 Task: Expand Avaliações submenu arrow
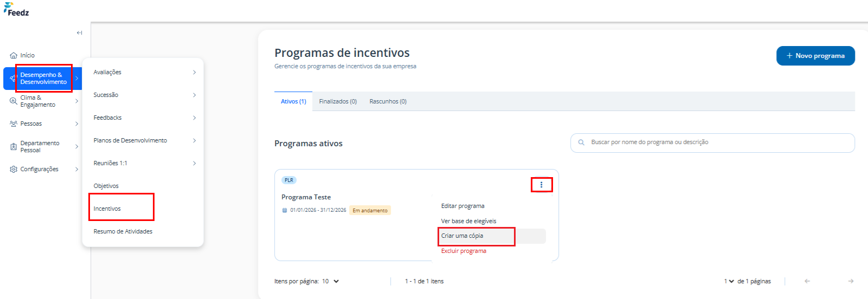(195, 73)
